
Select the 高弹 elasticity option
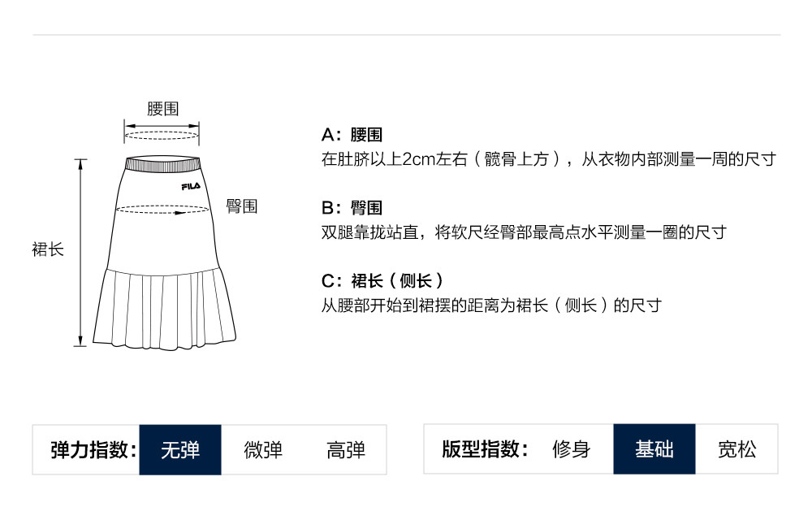point(346,449)
